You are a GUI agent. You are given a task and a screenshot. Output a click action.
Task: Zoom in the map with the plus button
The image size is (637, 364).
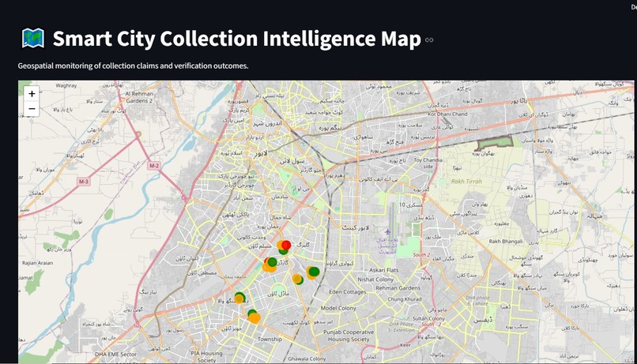(x=32, y=94)
